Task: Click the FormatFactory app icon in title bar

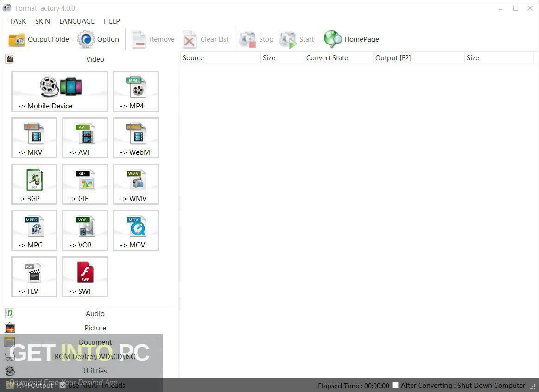Action: 7,8
